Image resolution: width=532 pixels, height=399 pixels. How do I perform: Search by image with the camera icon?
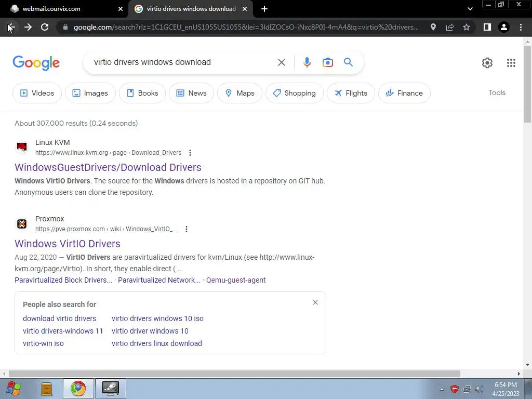(x=327, y=62)
